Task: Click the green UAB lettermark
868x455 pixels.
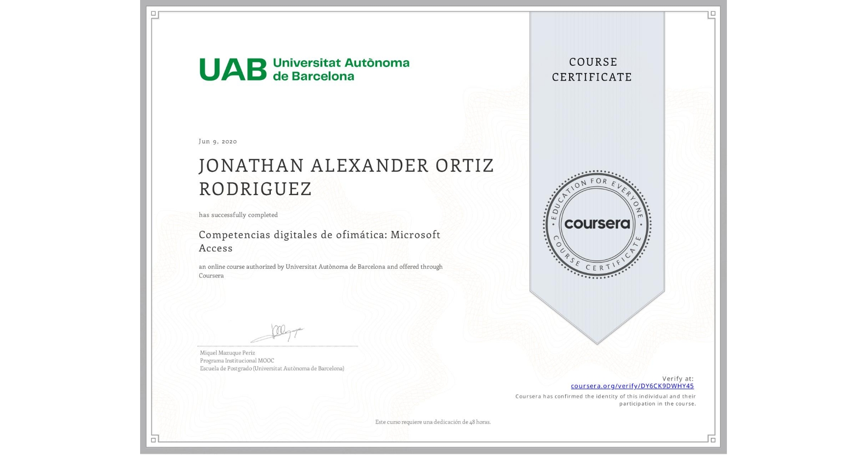Action: pyautogui.click(x=233, y=69)
